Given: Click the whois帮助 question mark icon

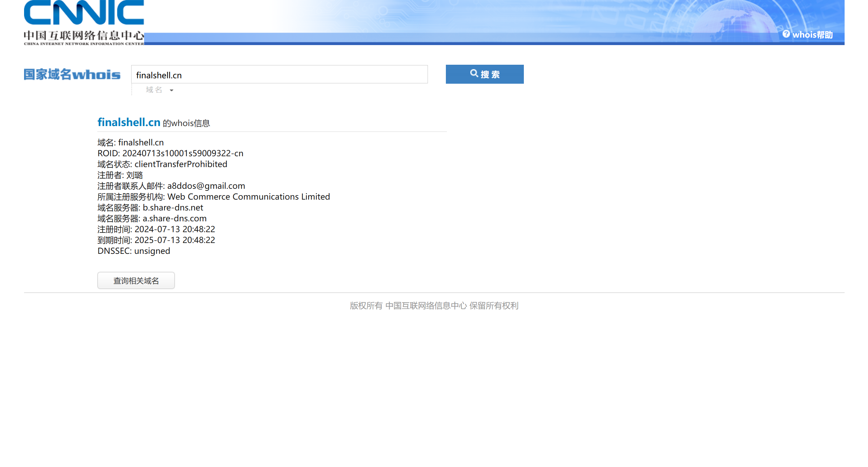Looking at the screenshot, I should [786, 34].
